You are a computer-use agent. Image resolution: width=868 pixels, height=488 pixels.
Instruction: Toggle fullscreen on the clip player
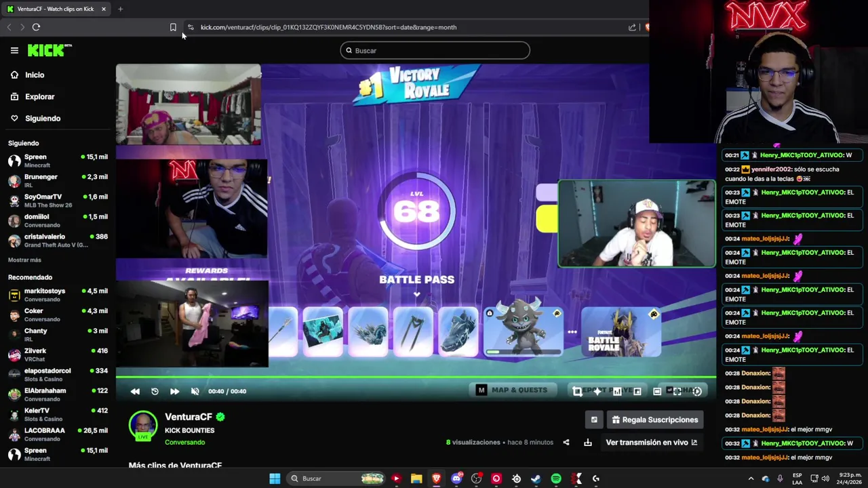pyautogui.click(x=677, y=391)
